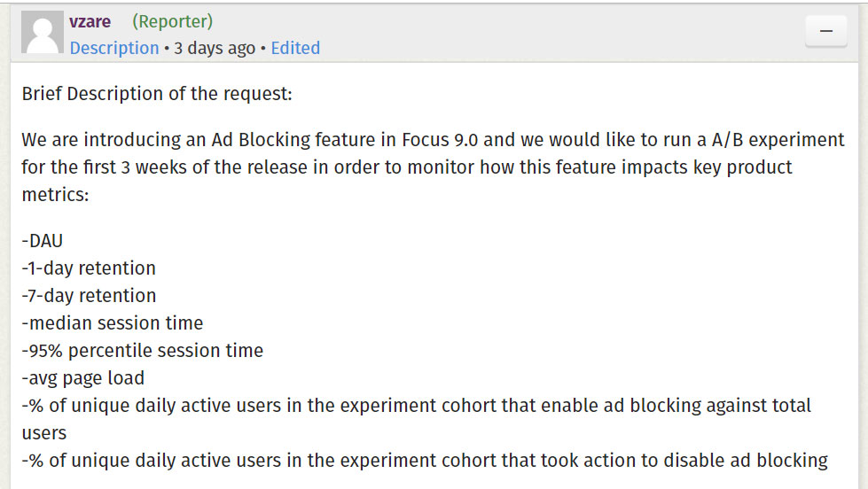
Task: Open the vzare user profile name
Action: [90, 21]
